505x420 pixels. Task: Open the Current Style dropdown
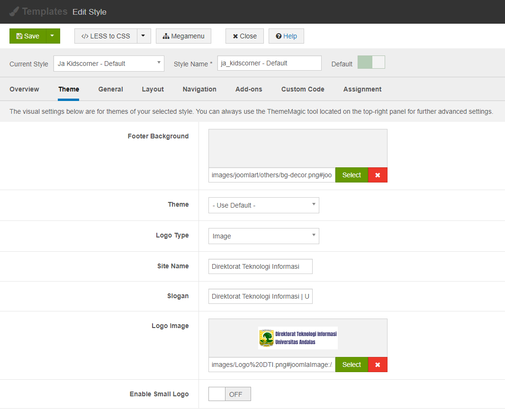point(108,64)
